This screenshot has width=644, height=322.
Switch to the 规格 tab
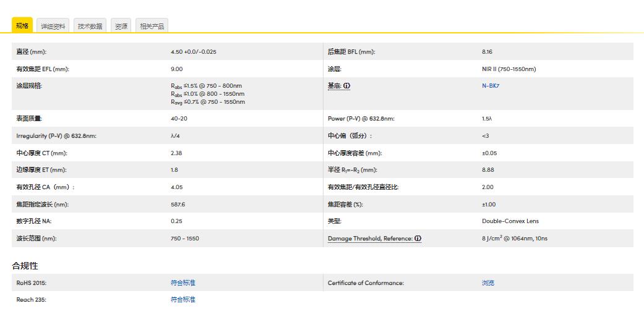[22, 25]
